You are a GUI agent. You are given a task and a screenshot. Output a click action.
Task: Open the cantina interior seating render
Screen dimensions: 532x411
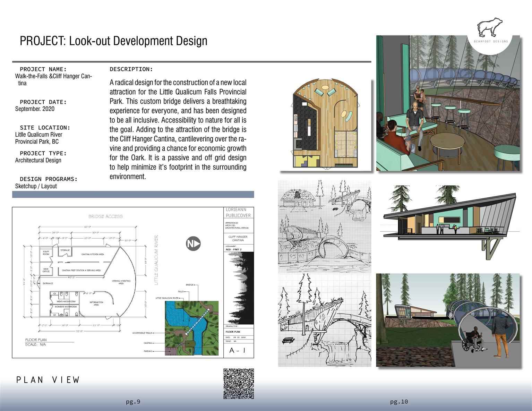point(448,103)
